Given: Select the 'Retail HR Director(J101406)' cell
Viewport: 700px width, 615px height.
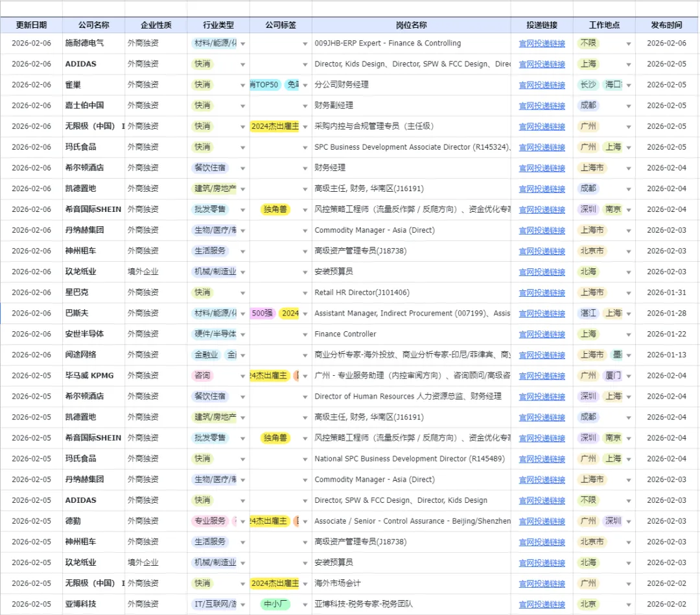Looking at the screenshot, I should (x=411, y=293).
